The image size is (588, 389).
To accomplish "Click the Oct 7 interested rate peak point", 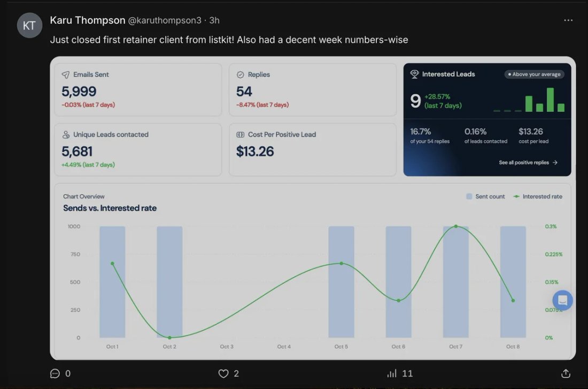I will (456, 226).
